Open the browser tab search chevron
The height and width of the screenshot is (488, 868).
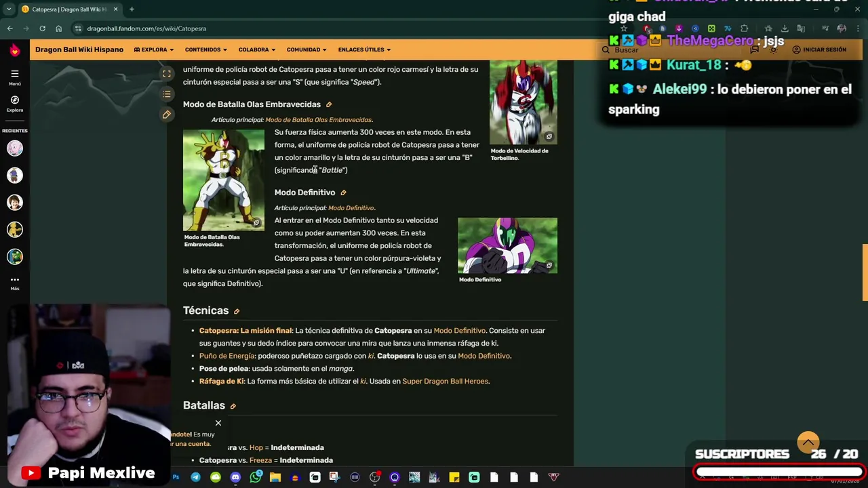pyautogui.click(x=9, y=9)
